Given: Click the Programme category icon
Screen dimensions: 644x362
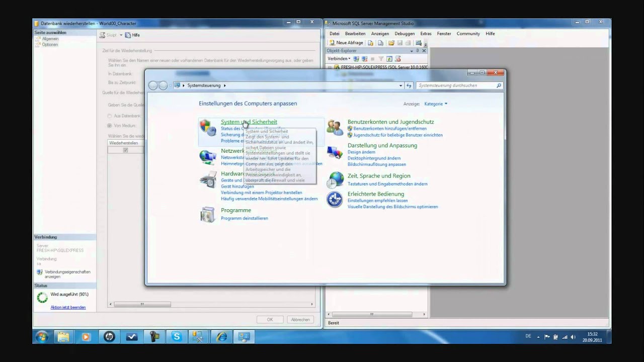Looking at the screenshot, I should click(x=208, y=214).
